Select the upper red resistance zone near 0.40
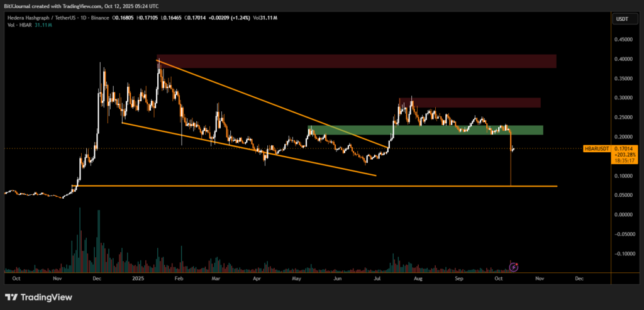The image size is (644, 310). click(x=357, y=61)
